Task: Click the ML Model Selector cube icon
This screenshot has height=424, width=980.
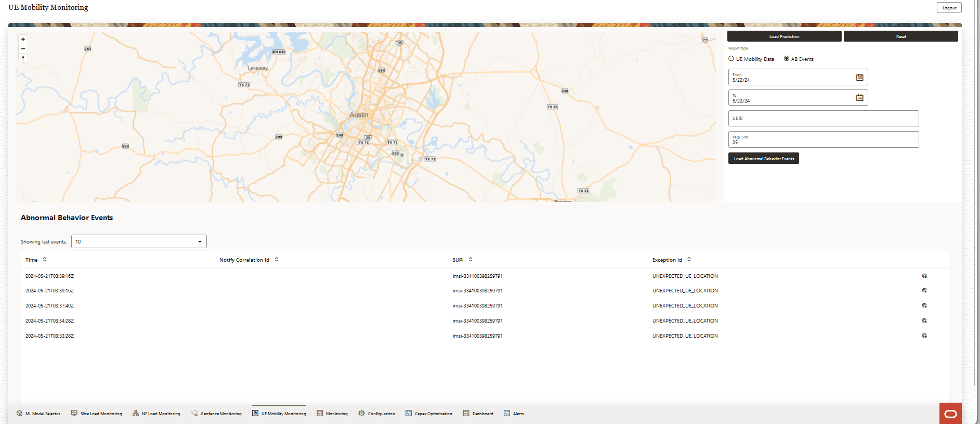Action: (x=20, y=413)
